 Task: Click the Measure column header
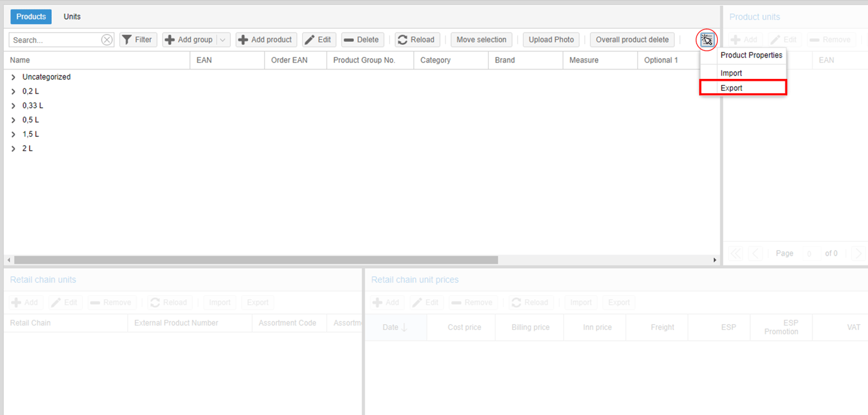(x=600, y=60)
